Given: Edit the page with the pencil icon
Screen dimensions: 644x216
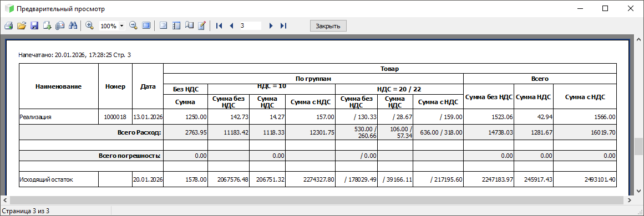Looking at the screenshot, I should point(202,26).
